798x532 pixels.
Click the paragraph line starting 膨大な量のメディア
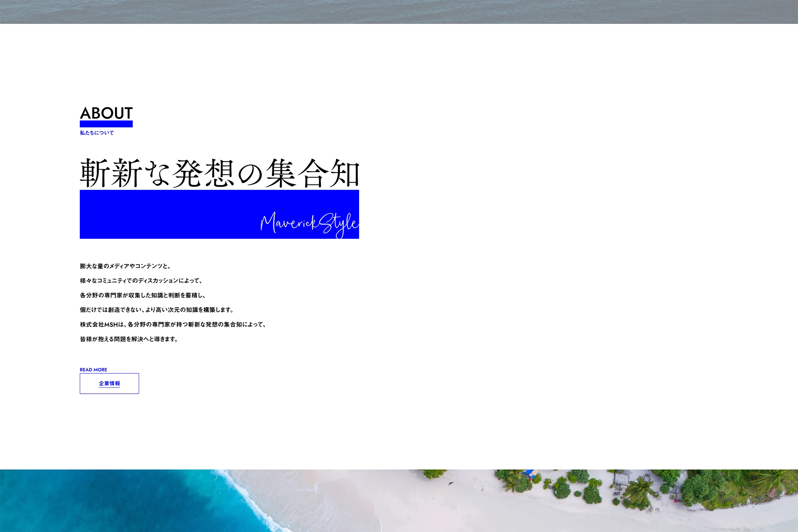point(125,266)
